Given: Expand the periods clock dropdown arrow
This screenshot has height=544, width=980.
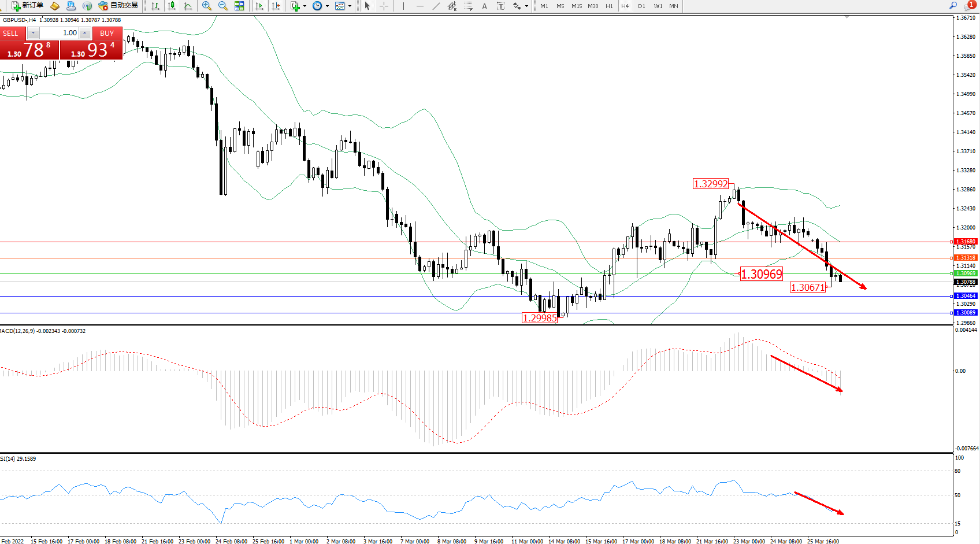Looking at the screenshot, I should (x=327, y=6).
